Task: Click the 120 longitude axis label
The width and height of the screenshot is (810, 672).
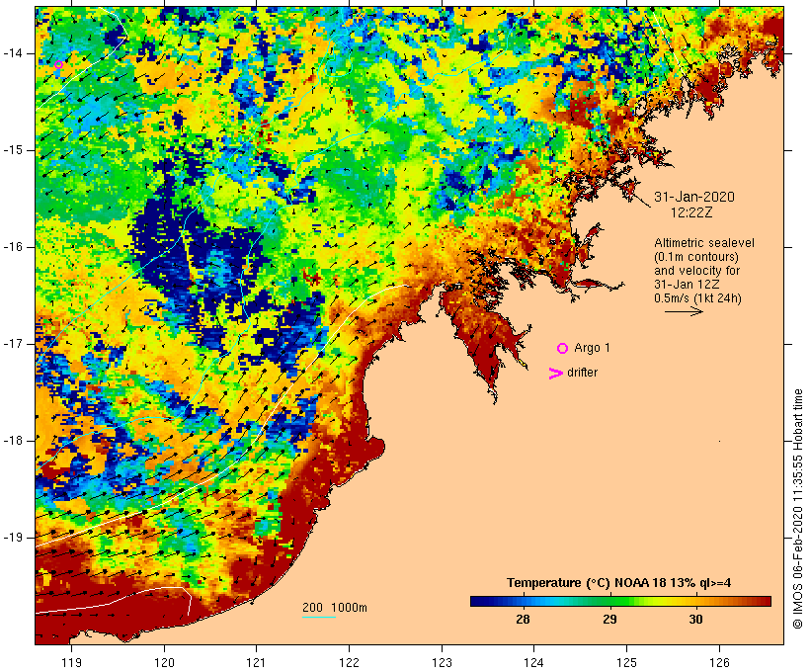Action: pyautogui.click(x=164, y=662)
